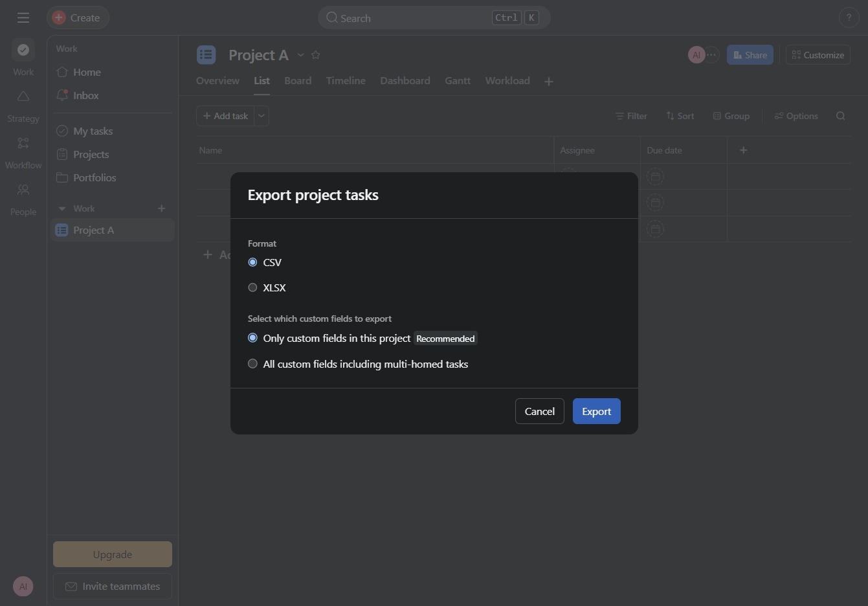Switch to Dashboard tab

click(x=405, y=81)
